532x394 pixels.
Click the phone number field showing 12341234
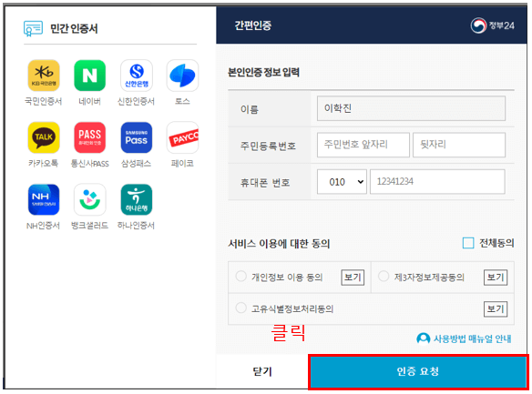coord(437,182)
